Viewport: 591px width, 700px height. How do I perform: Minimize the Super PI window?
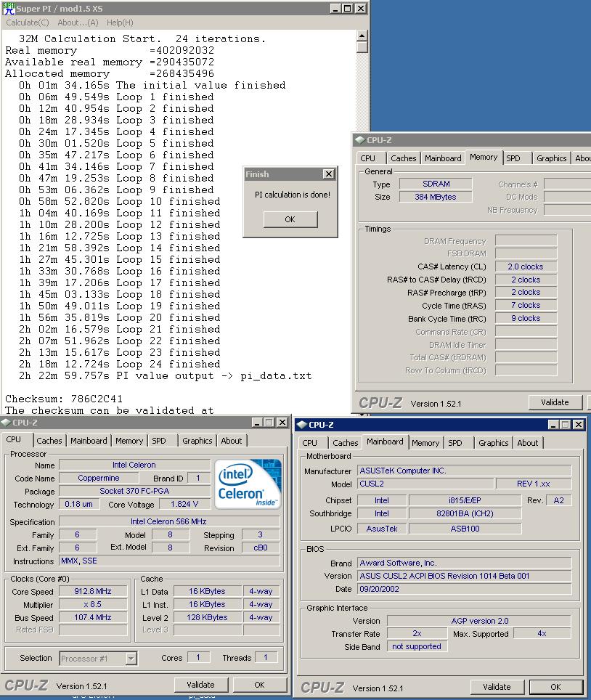point(334,9)
